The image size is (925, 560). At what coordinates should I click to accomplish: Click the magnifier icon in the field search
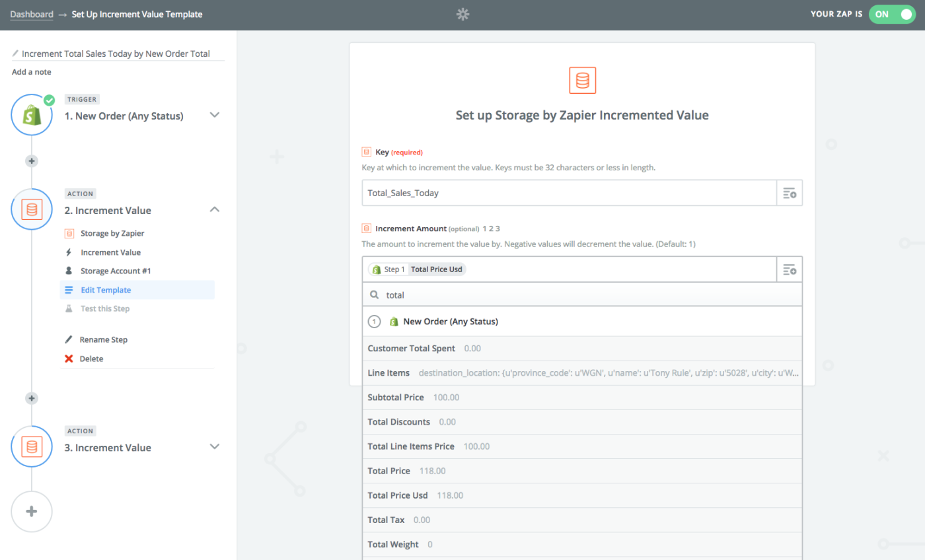[374, 295]
